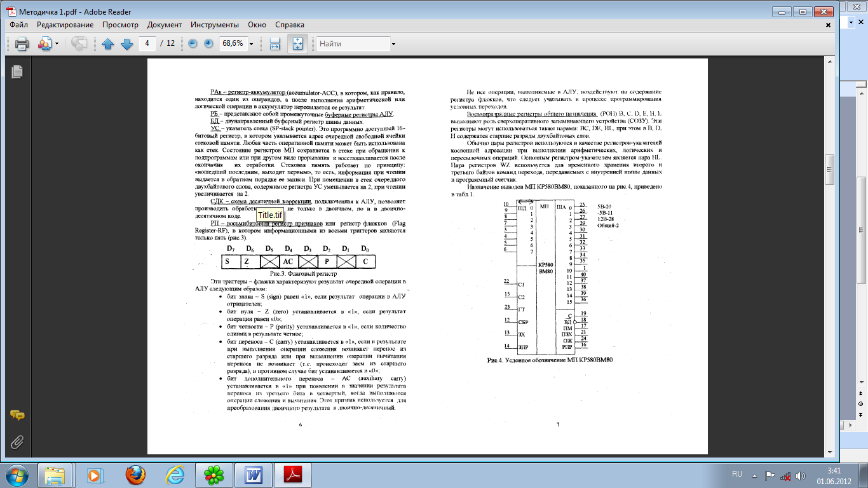This screenshot has width=868, height=488.
Task: Toggle fit one full page mode
Action: pyautogui.click(x=298, y=44)
